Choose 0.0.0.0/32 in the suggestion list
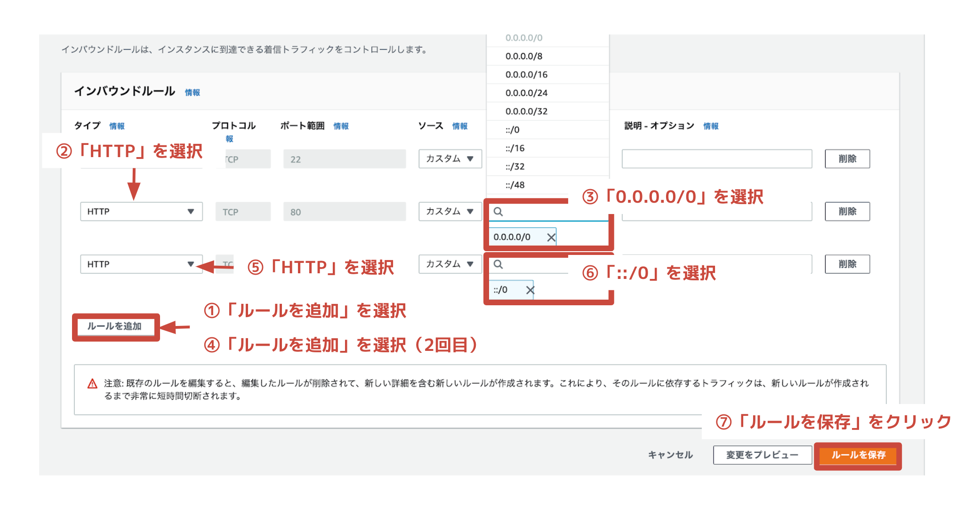The width and height of the screenshot is (980, 508). click(x=526, y=111)
